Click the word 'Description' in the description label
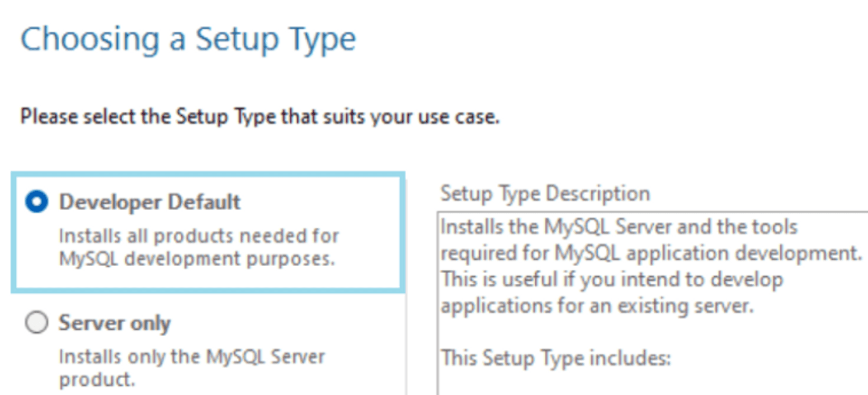868x395 pixels. point(598,194)
